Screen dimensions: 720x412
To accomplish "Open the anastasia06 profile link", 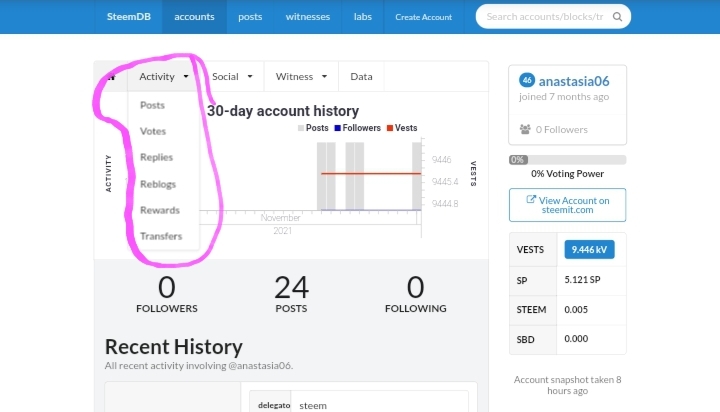I will (574, 81).
